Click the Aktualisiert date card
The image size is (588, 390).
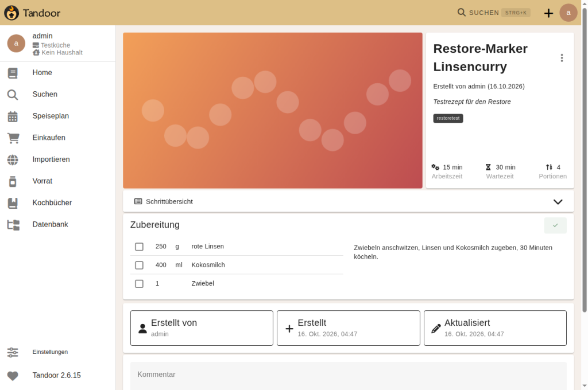[495, 328]
